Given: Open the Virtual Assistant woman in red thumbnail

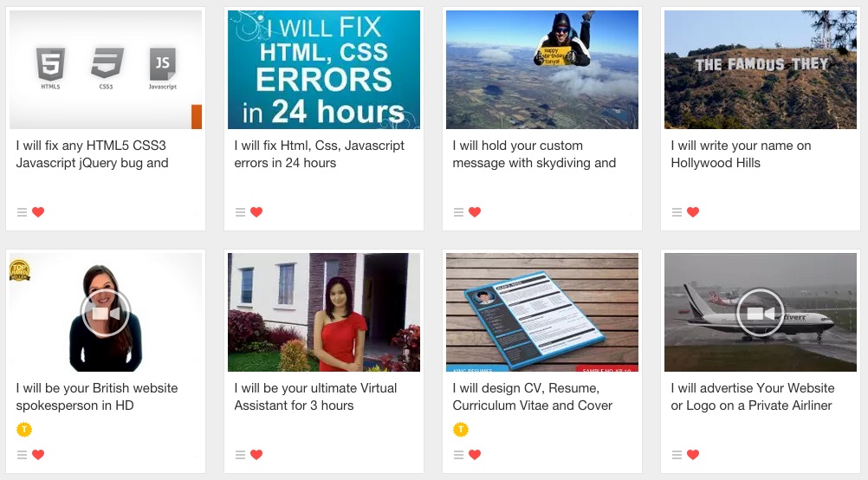Looking at the screenshot, I should [324, 312].
